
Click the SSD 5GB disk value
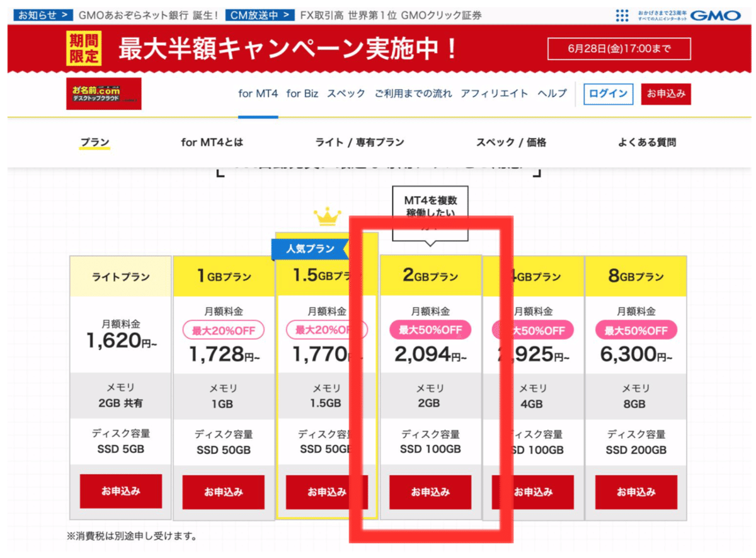(120, 450)
